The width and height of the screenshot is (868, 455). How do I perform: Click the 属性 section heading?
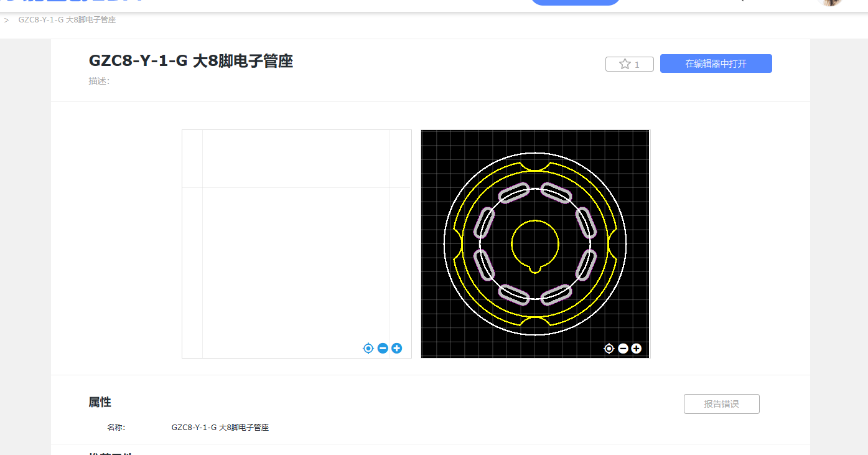100,402
